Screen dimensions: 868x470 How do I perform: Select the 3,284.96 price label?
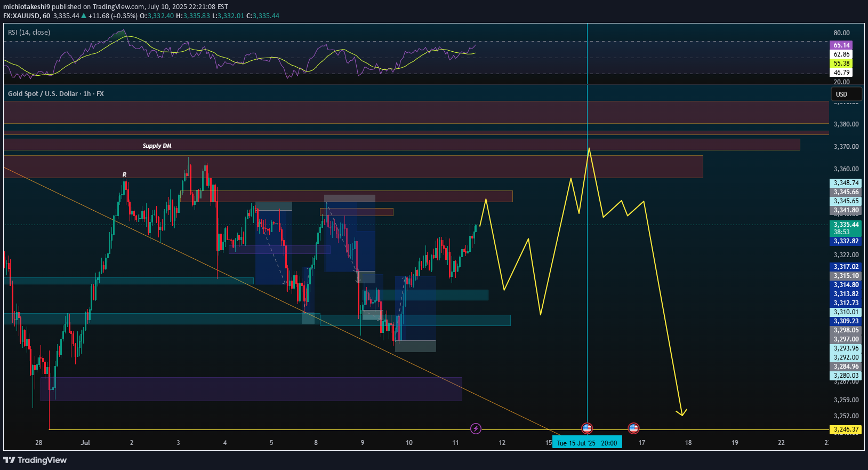click(x=846, y=367)
